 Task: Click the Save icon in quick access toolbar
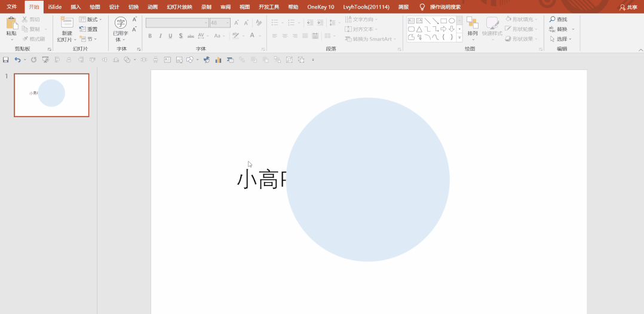coord(6,60)
